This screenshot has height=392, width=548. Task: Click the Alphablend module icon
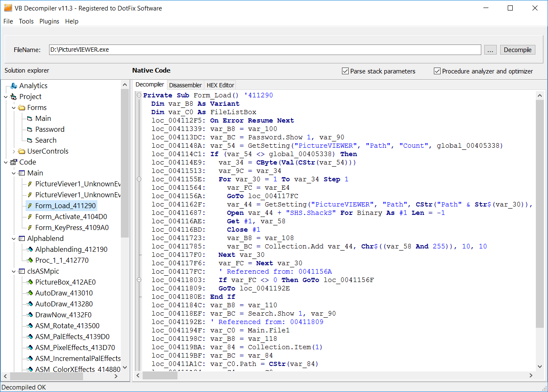coord(22,238)
